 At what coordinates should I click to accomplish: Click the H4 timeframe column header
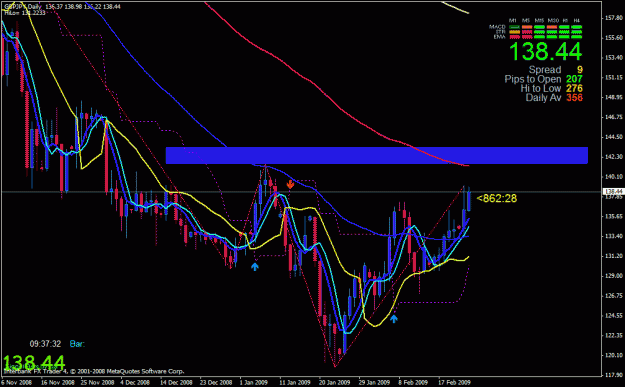pos(577,20)
